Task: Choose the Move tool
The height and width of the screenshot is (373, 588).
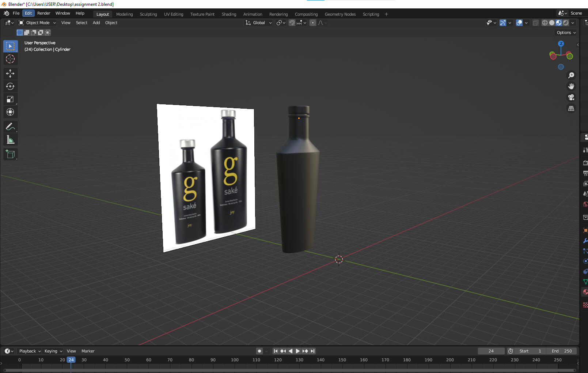Action: (10, 74)
